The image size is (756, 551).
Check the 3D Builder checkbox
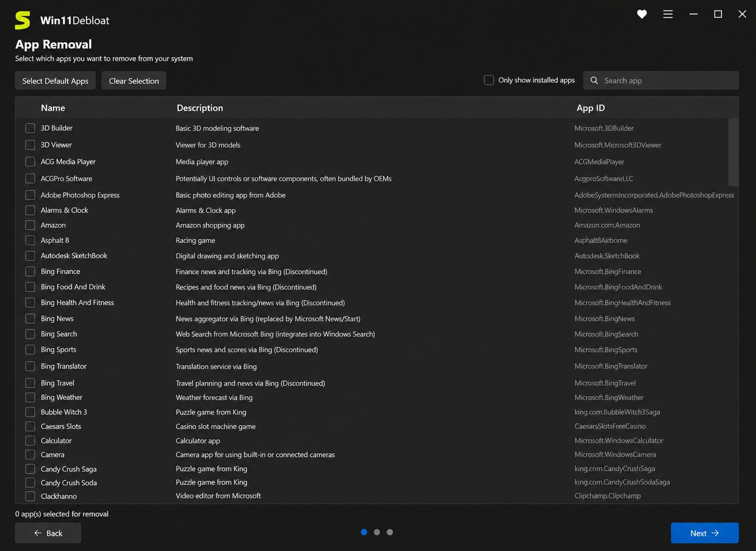pyautogui.click(x=30, y=128)
